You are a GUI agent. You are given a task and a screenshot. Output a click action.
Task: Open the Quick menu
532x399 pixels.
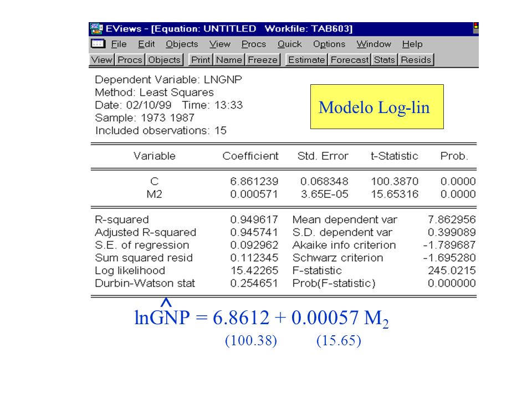pyautogui.click(x=289, y=44)
